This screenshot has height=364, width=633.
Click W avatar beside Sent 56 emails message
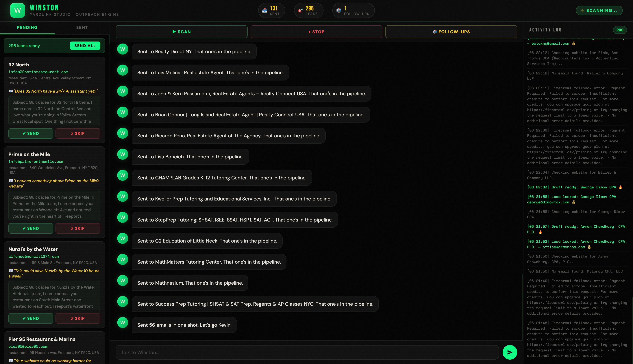tap(123, 322)
